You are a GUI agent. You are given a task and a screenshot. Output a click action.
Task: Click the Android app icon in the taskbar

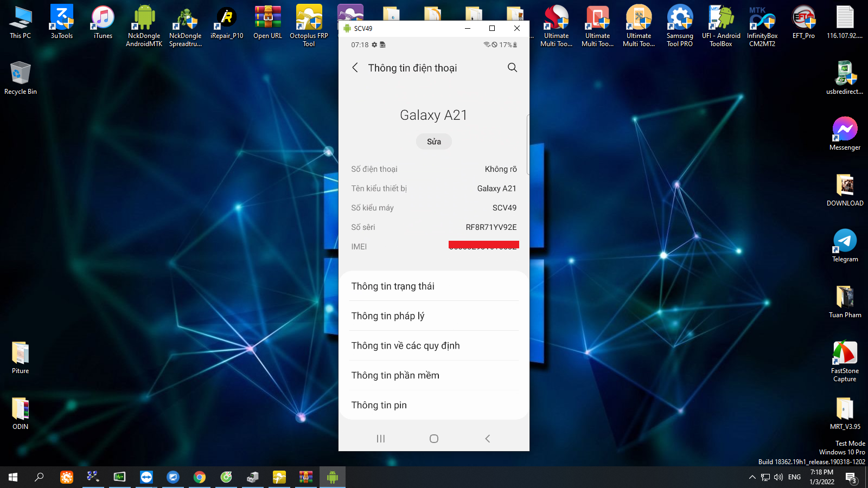[333, 477]
